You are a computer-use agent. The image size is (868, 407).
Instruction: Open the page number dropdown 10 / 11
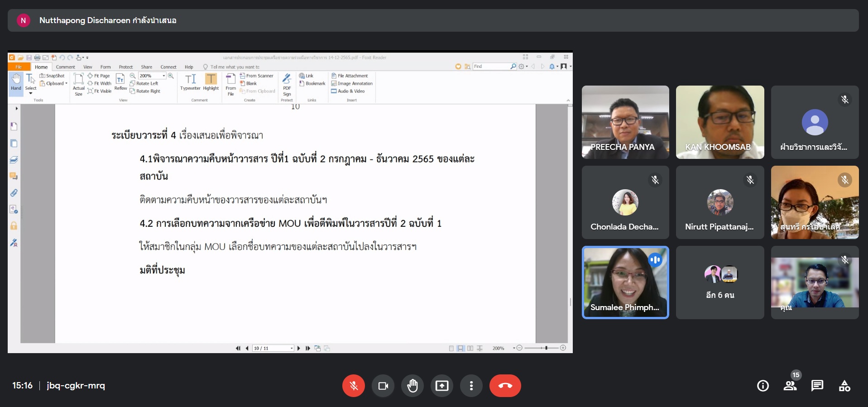(x=292, y=348)
